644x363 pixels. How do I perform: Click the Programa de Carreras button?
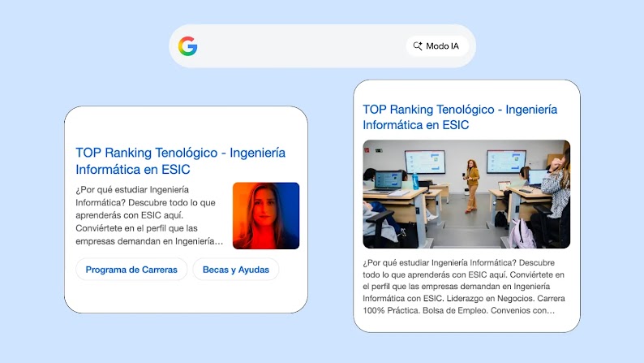click(x=131, y=270)
